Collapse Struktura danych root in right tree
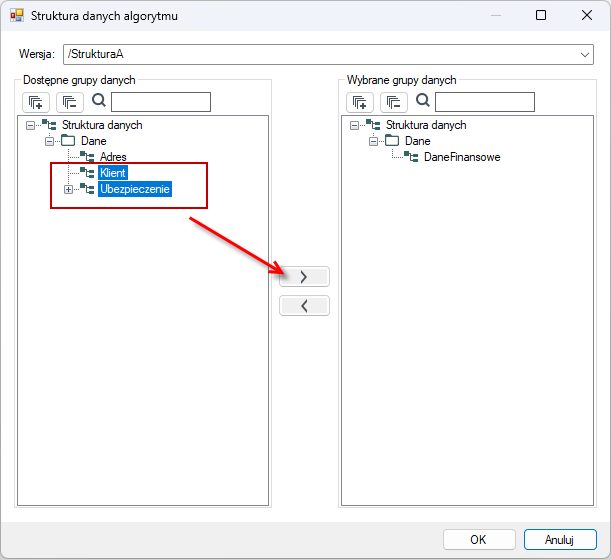 click(354, 125)
